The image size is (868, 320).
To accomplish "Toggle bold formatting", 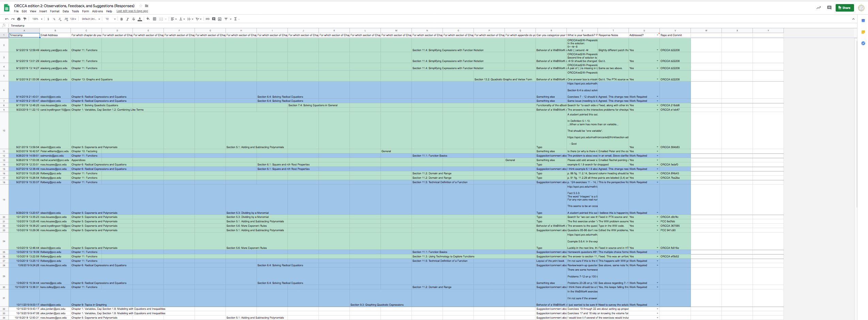I will [x=122, y=19].
